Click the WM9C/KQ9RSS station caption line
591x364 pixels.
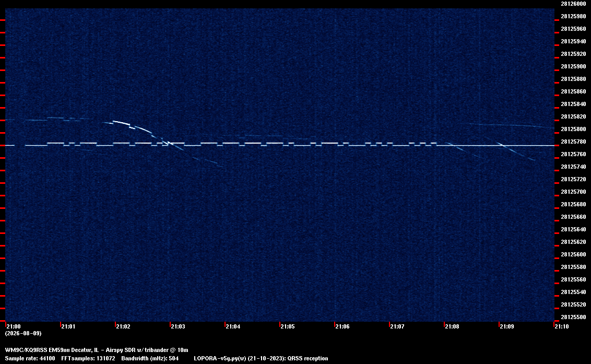pyautogui.click(x=97, y=350)
